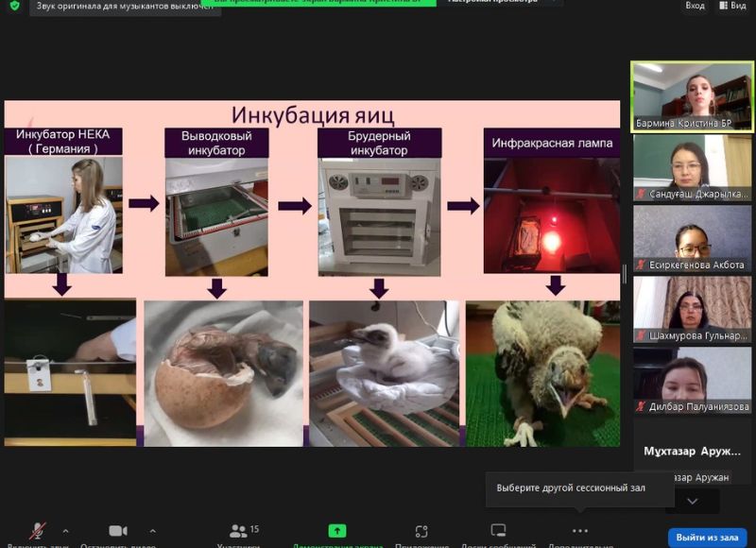The height and width of the screenshot is (548, 756).
Task: Select Бармина Кристина's video thumbnail
Action: pos(692,97)
